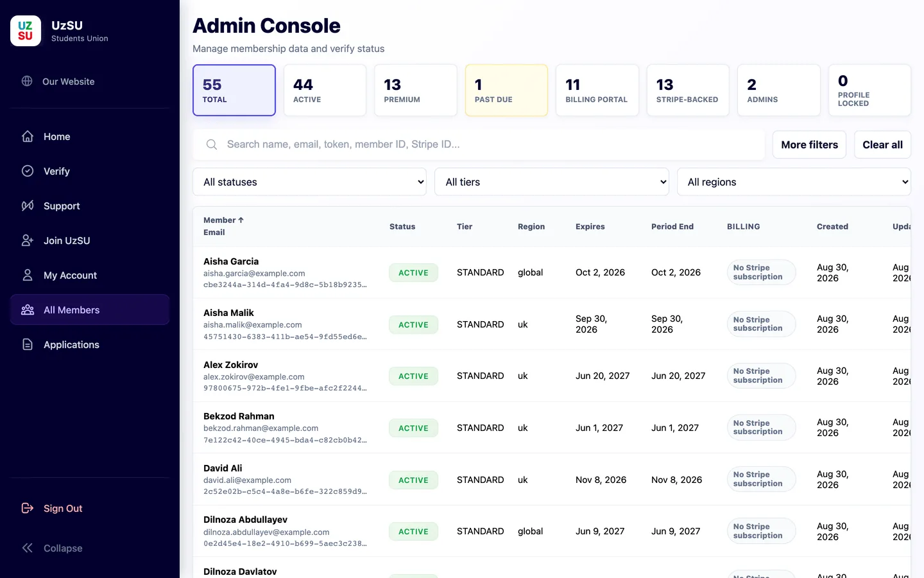Select the Applications menu item

click(x=90, y=344)
